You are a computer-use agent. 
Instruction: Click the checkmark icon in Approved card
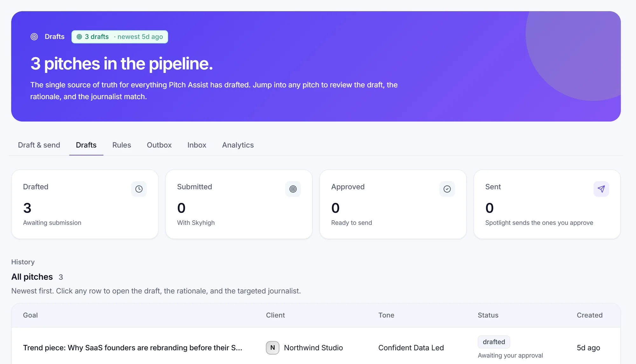point(447,189)
